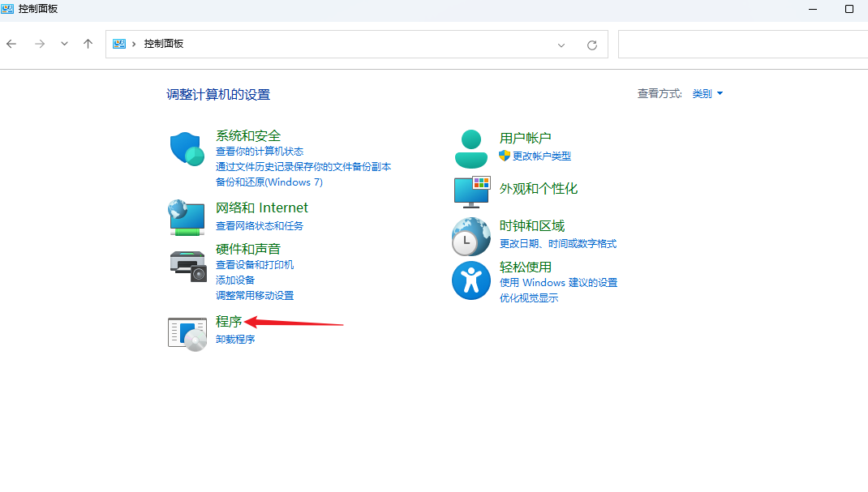Click the 卸载程序 link
Screen dimensions: 868x492
pyautogui.click(x=235, y=339)
